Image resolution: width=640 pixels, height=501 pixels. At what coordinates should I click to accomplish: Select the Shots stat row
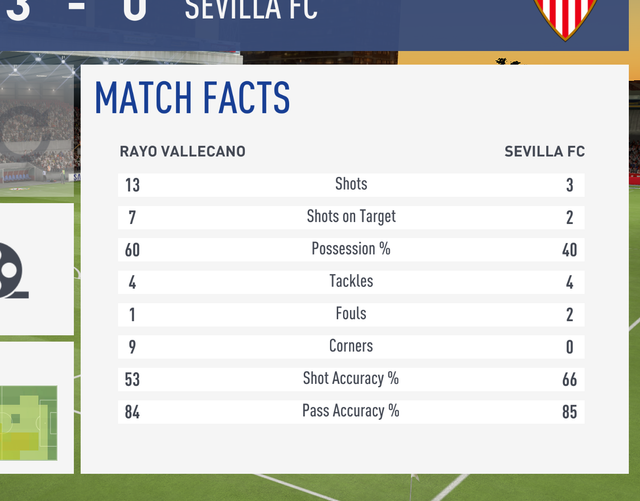(351, 184)
